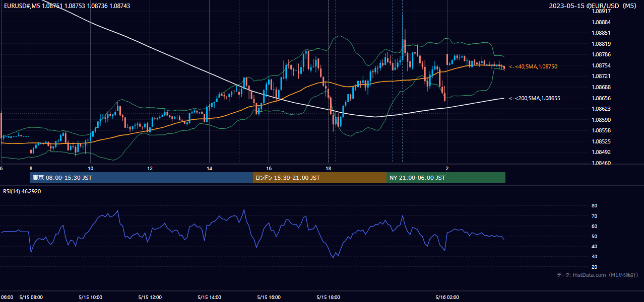Click price axis value 1.08884
Screen dimensions: 644x302
[x=601, y=22]
